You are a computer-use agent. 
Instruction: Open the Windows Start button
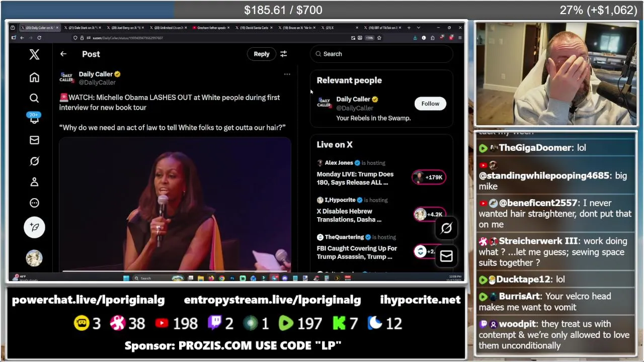[x=126, y=278]
